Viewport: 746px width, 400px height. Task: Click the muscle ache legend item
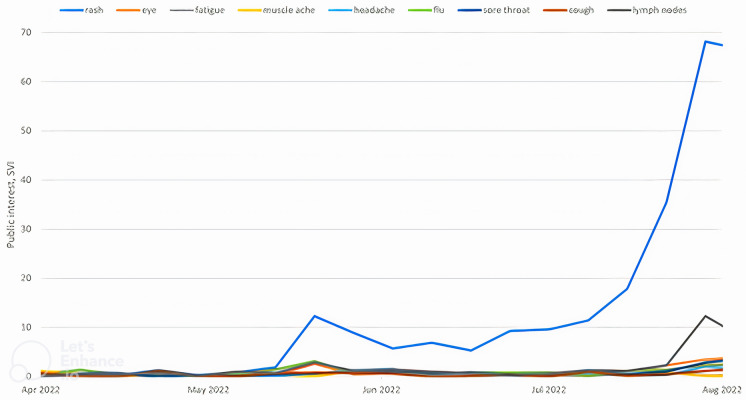tap(276, 10)
